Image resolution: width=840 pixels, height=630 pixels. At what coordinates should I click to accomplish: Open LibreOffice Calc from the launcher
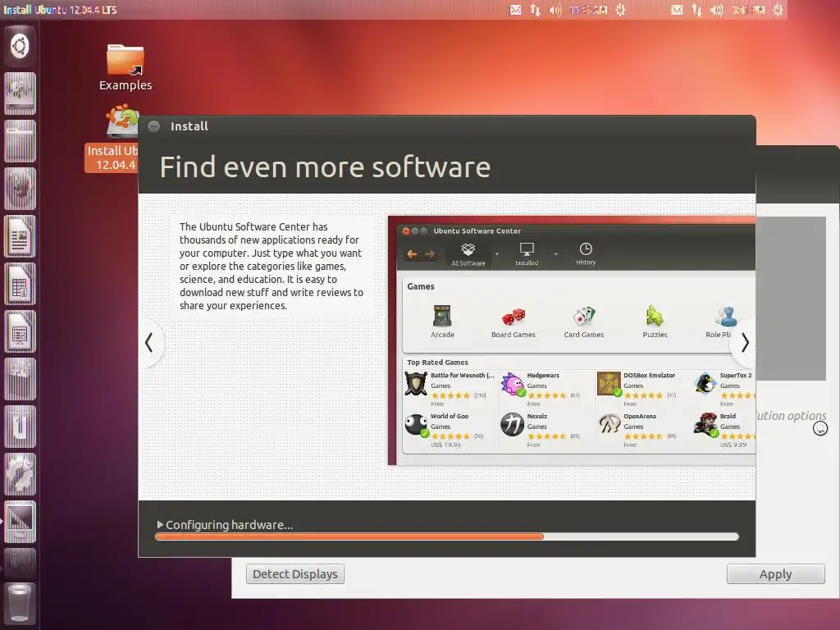[20, 284]
